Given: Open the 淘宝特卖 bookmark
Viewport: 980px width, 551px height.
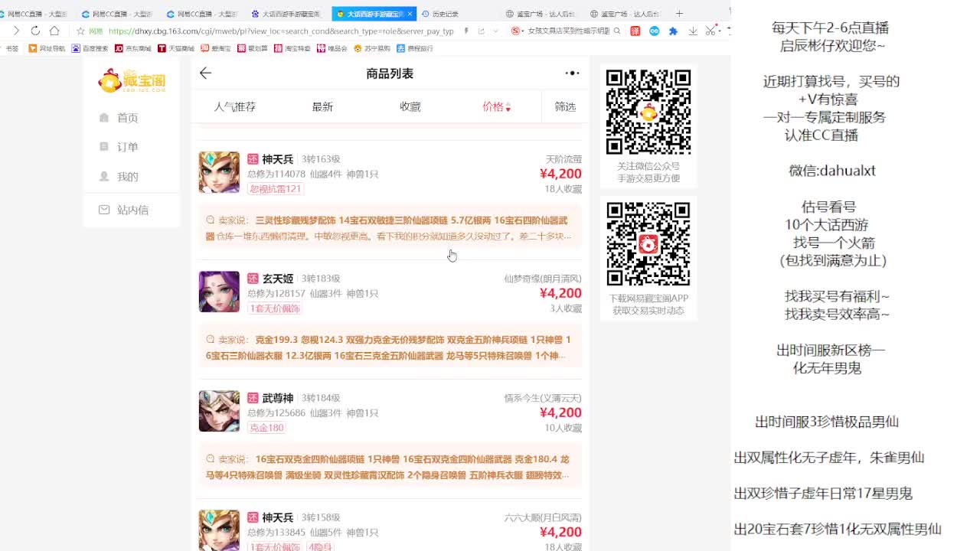Looking at the screenshot, I should (292, 48).
